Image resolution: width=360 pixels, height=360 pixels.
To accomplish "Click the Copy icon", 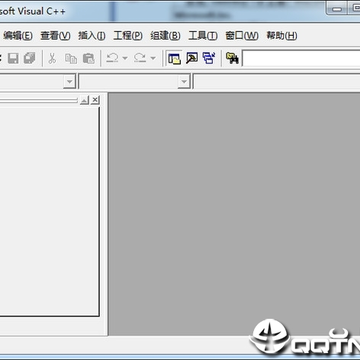I will (71, 58).
